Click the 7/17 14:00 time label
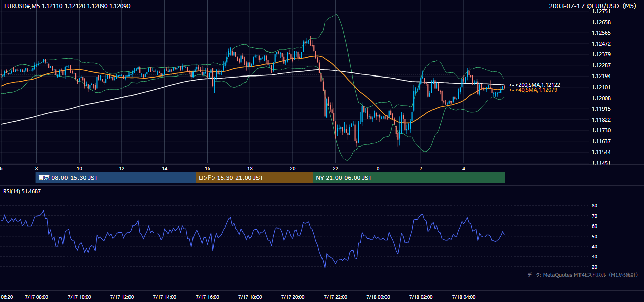The image size is (644, 302). coord(165,297)
